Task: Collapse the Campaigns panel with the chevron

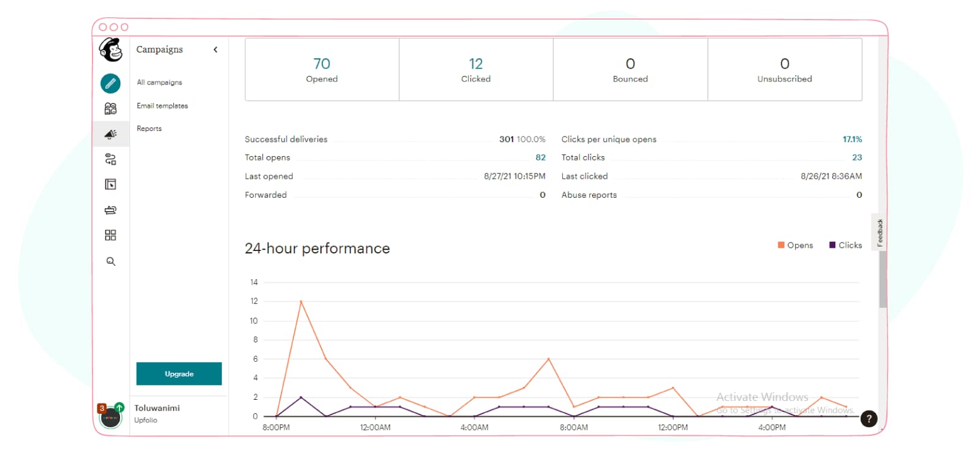Action: tap(216, 50)
